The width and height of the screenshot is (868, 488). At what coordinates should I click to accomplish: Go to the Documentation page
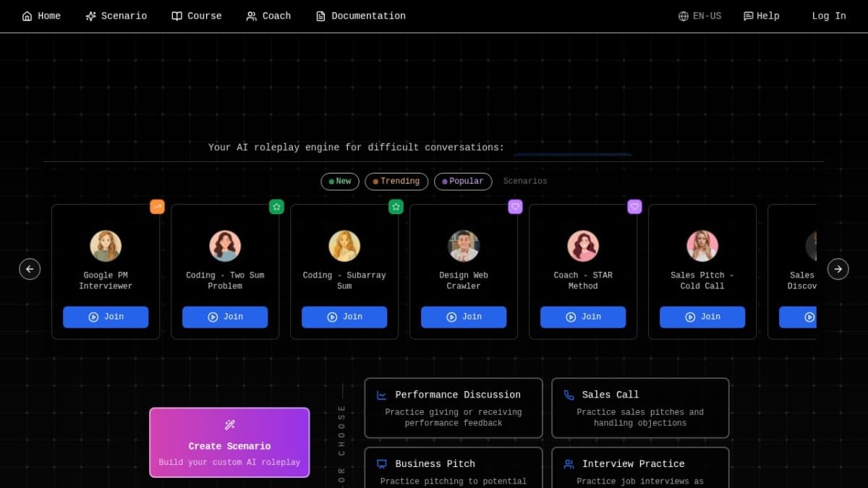click(360, 16)
